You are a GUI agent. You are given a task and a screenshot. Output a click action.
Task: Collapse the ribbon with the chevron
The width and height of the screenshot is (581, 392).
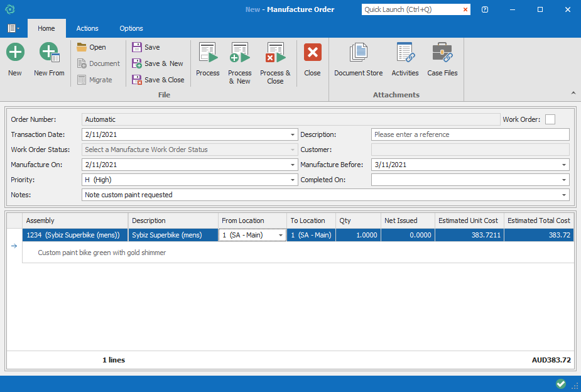click(x=573, y=93)
